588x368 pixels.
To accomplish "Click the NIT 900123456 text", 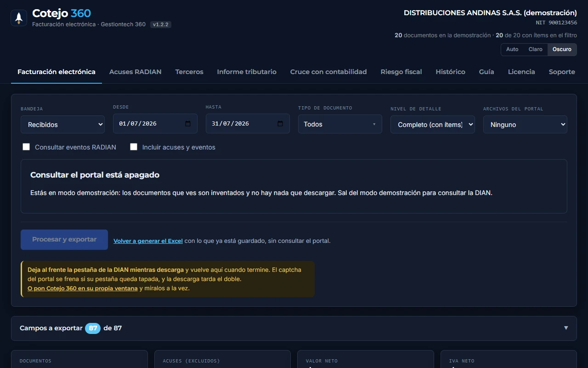I will pyautogui.click(x=556, y=23).
